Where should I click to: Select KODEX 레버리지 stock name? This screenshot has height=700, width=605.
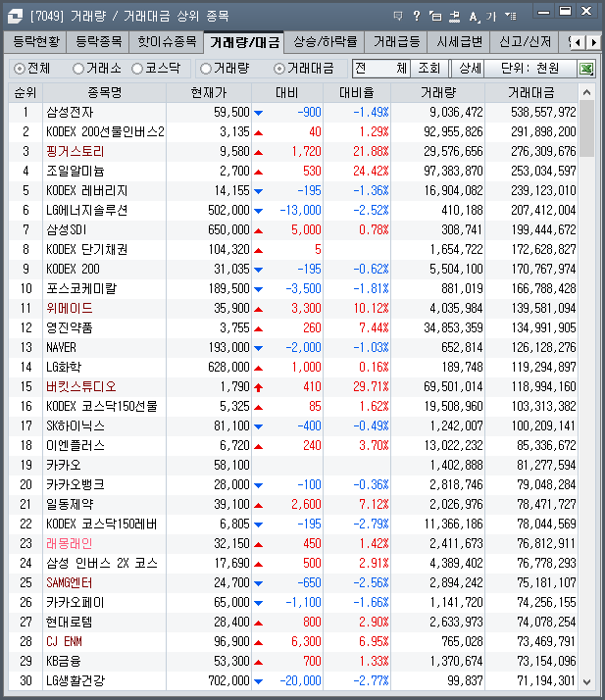tap(86, 191)
